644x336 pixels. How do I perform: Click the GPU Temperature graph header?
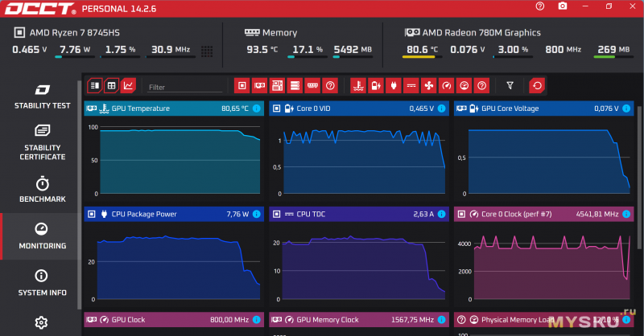point(174,109)
